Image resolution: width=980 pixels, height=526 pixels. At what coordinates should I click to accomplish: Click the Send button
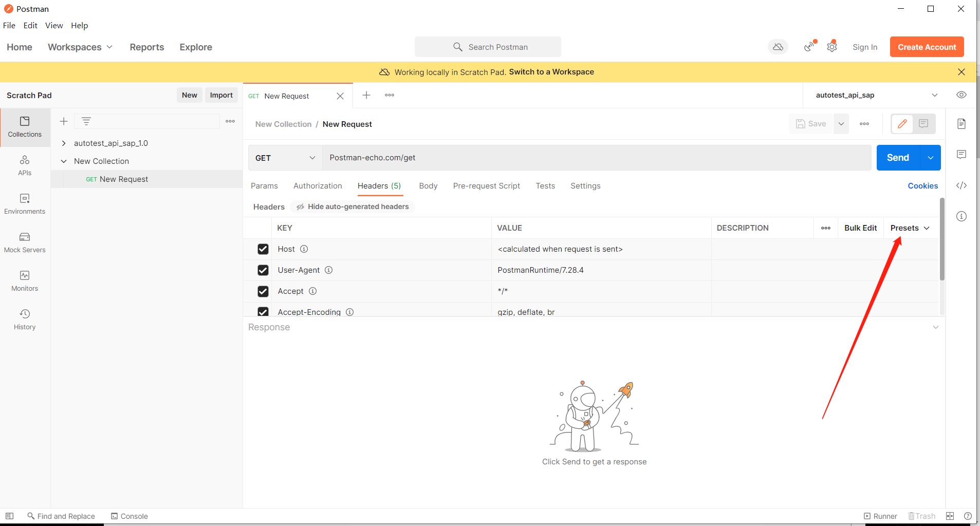click(x=898, y=158)
